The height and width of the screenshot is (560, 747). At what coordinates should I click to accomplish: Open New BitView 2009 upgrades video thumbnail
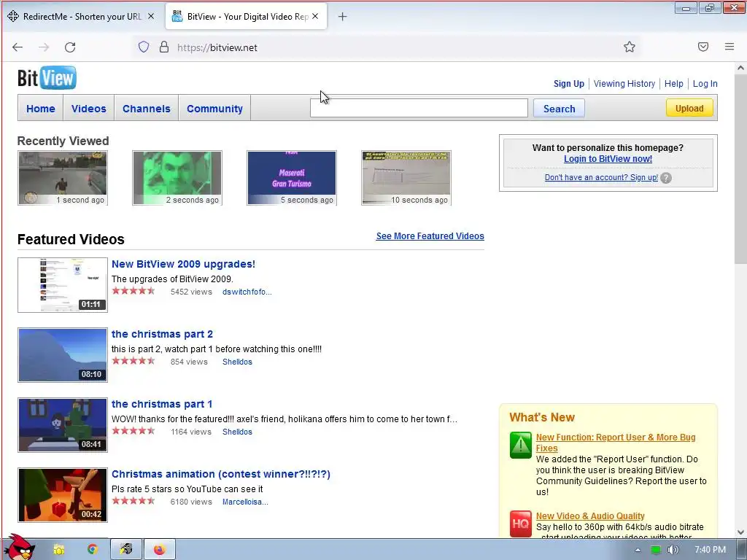(x=63, y=285)
